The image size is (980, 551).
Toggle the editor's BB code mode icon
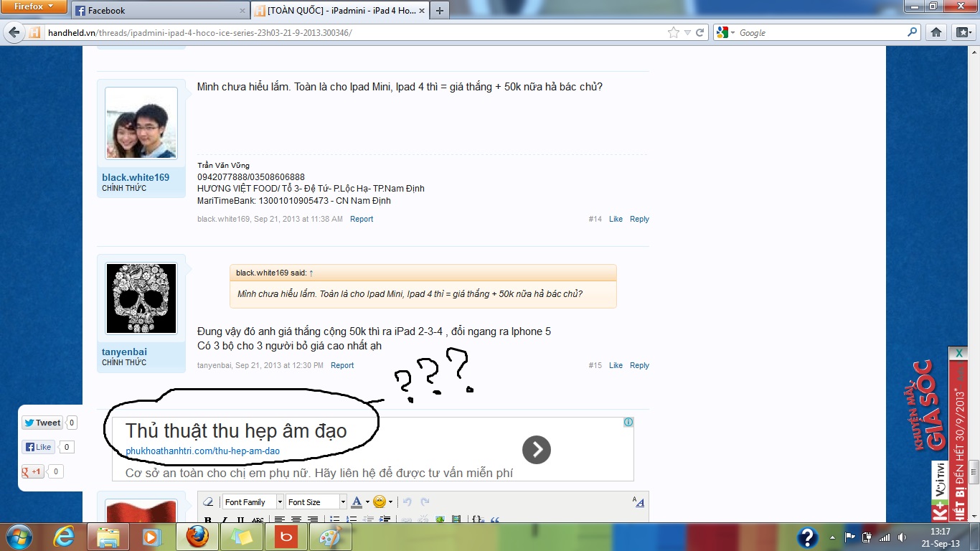[638, 502]
